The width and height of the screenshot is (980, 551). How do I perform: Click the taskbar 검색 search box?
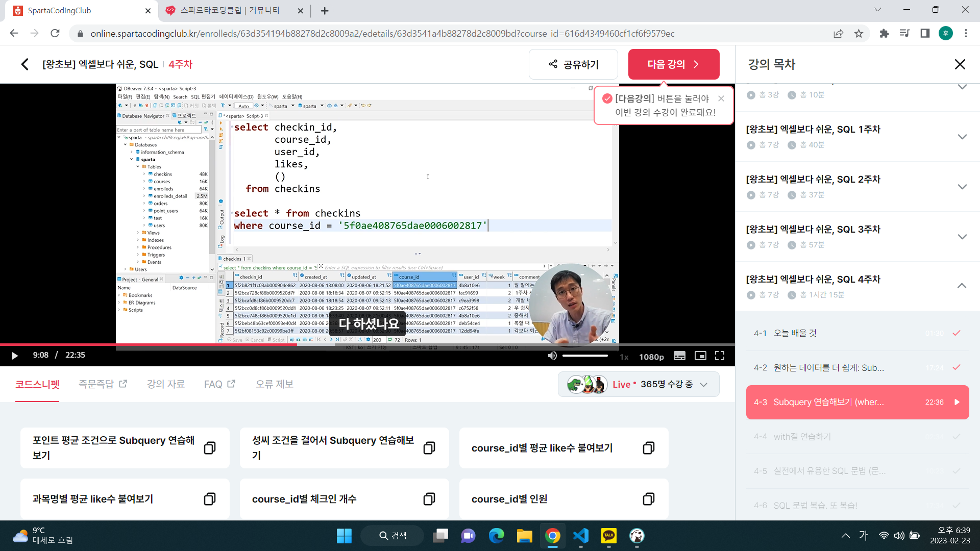[x=392, y=536]
